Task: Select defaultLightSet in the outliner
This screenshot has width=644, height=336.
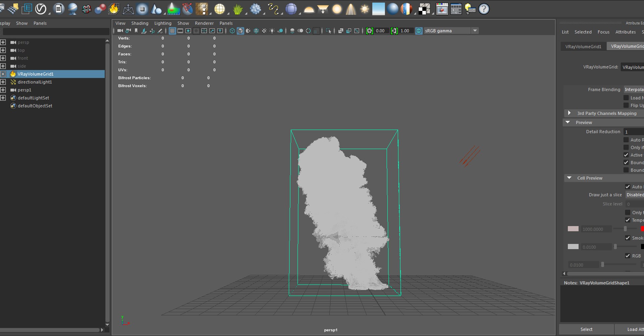Action: coord(33,98)
